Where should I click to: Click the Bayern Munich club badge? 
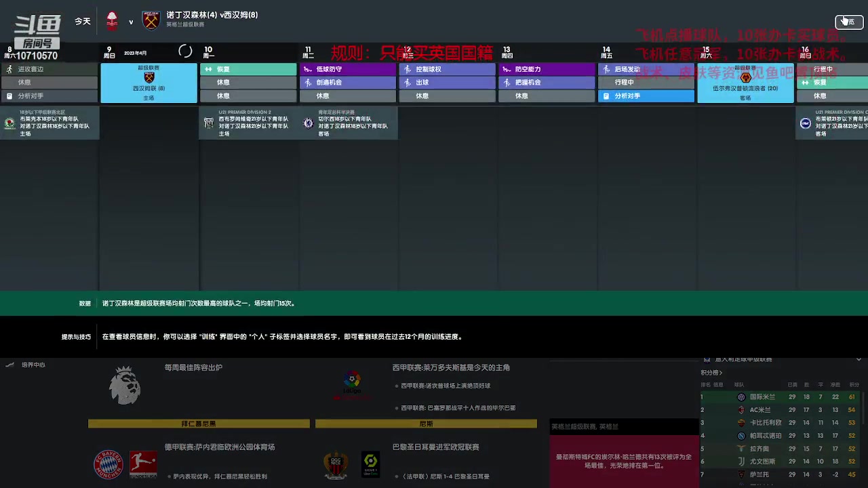(108, 465)
